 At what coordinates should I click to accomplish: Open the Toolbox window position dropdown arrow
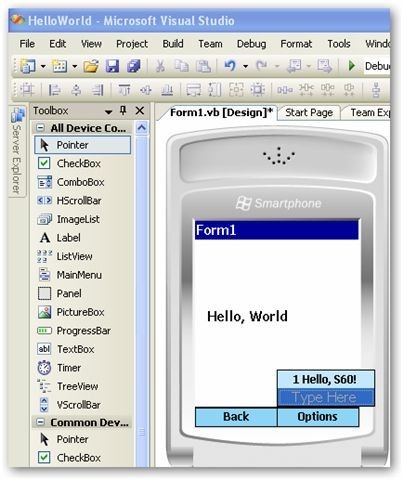(x=108, y=112)
